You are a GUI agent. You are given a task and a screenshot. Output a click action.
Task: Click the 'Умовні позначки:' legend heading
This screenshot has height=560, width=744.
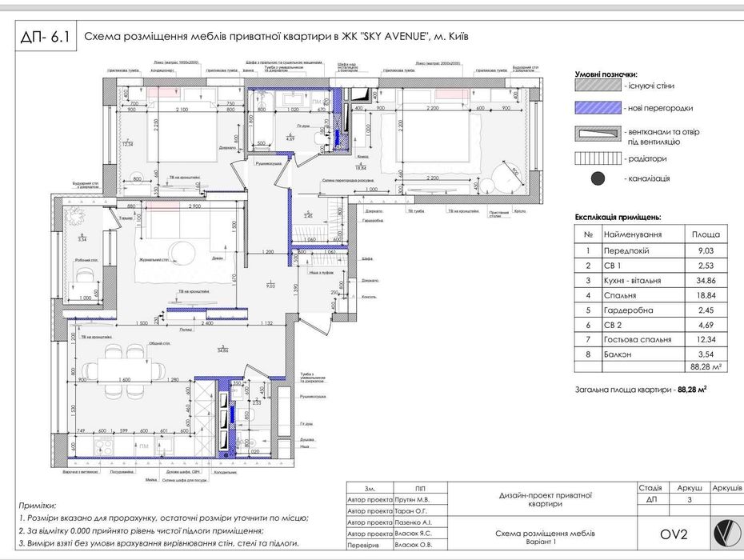(x=606, y=74)
